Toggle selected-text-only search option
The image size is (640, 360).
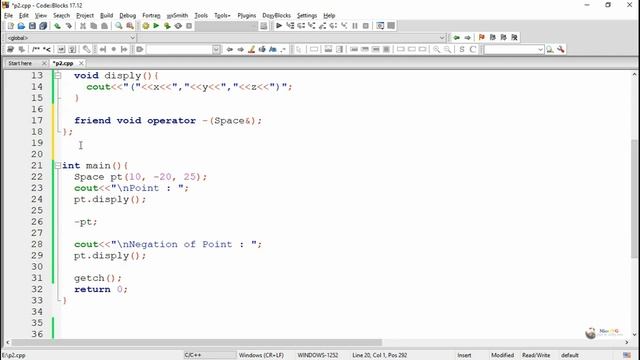262,49
